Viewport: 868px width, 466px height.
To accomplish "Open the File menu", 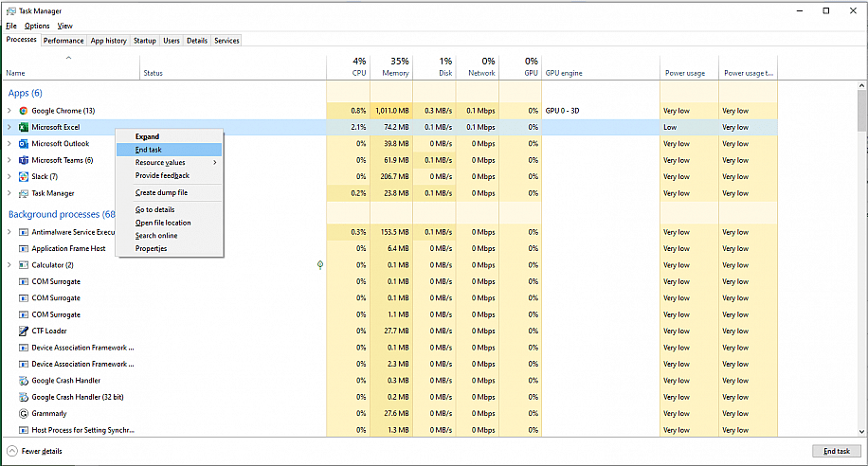I will (11, 26).
